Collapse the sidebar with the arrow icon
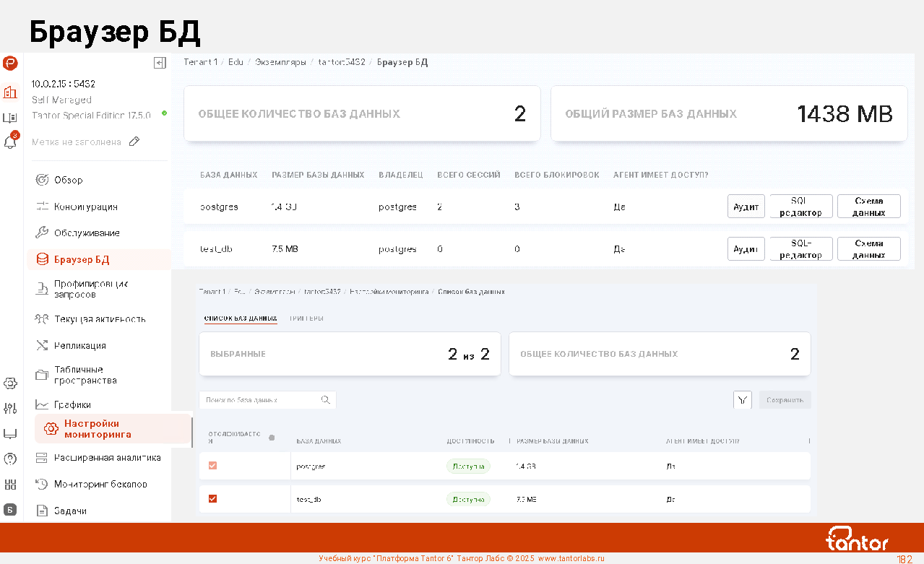Image resolution: width=924 pixels, height=564 pixels. (160, 63)
